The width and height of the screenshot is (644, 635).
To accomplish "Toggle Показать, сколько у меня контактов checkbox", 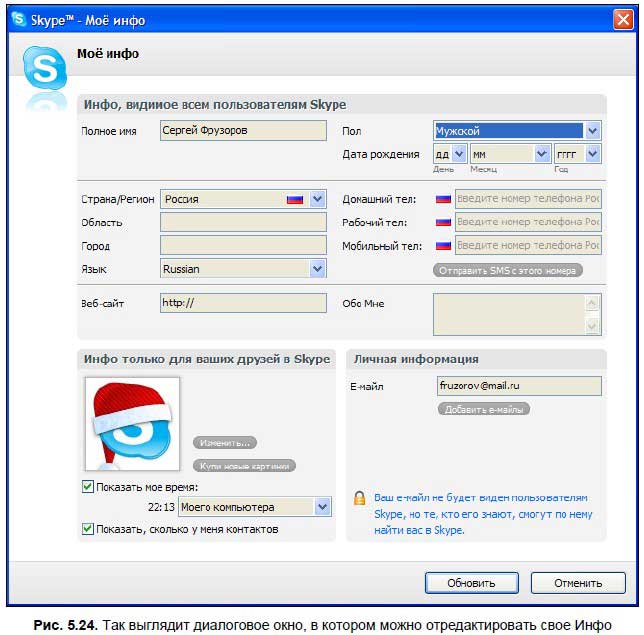I will tap(88, 529).
